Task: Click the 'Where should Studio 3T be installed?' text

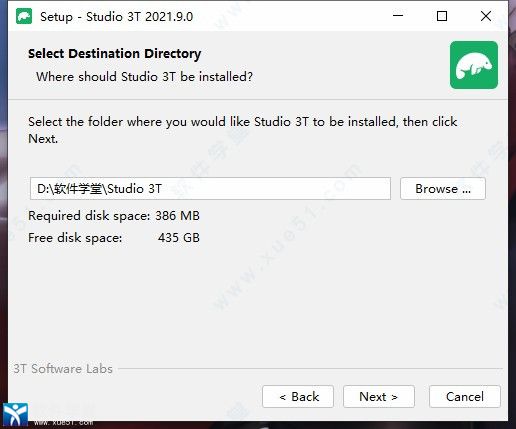Action: (x=144, y=77)
